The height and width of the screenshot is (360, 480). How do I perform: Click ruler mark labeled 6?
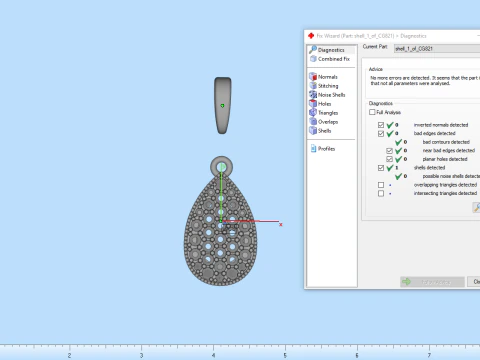click(x=357, y=355)
